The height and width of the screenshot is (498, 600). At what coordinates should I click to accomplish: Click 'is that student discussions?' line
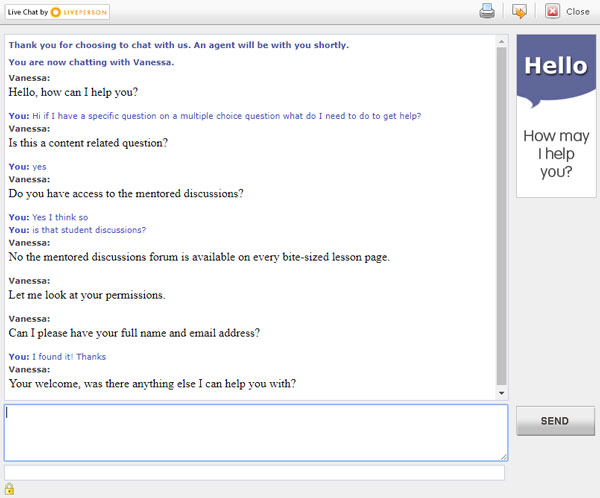click(x=77, y=230)
